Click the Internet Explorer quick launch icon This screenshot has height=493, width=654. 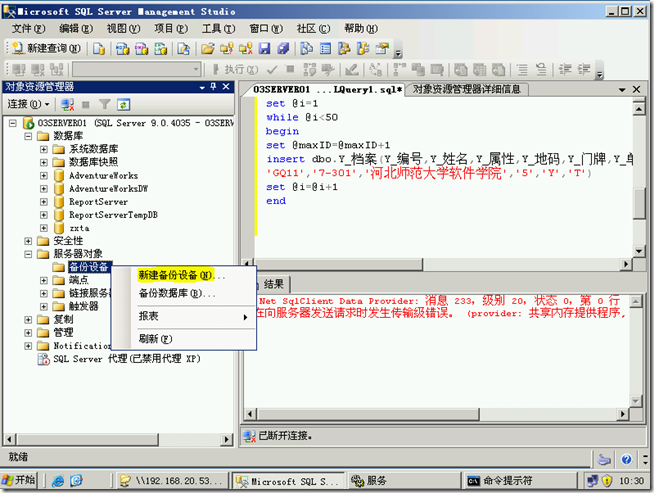(58, 481)
